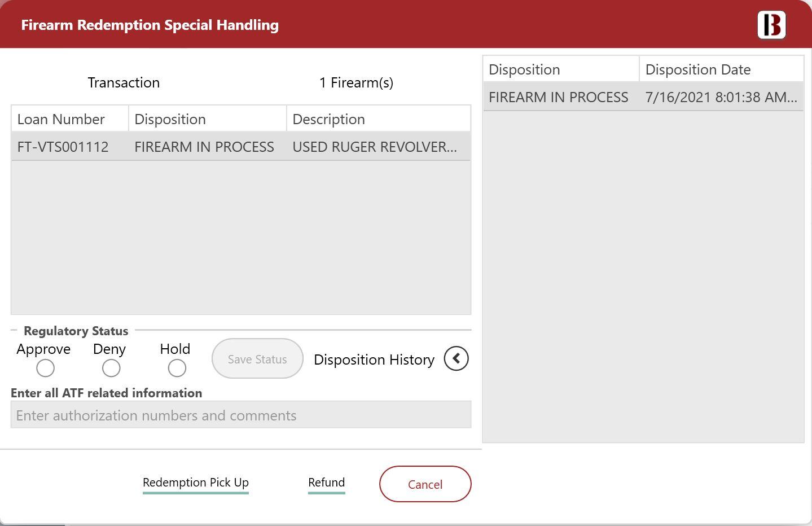Select loan row FT-VTS001112
812x526 pixels.
pos(63,147)
